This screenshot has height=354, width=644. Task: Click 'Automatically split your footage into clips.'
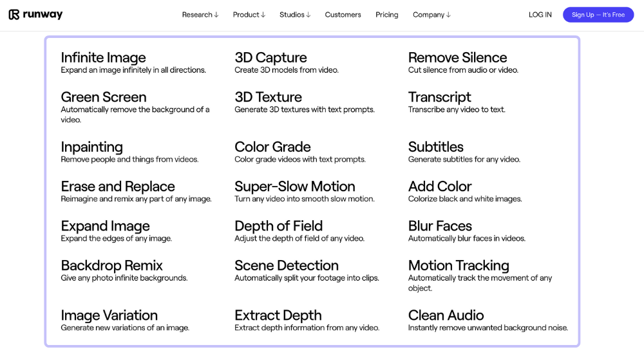pos(307,278)
